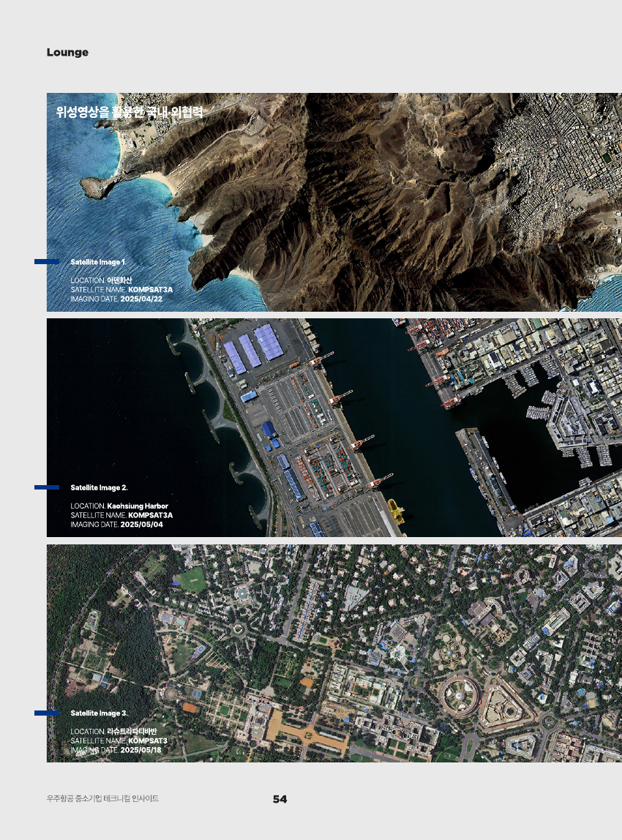Click footer text "우주항공 중소기업 테크니컬 인사이트"
This screenshot has width=622, height=840.
(x=102, y=799)
